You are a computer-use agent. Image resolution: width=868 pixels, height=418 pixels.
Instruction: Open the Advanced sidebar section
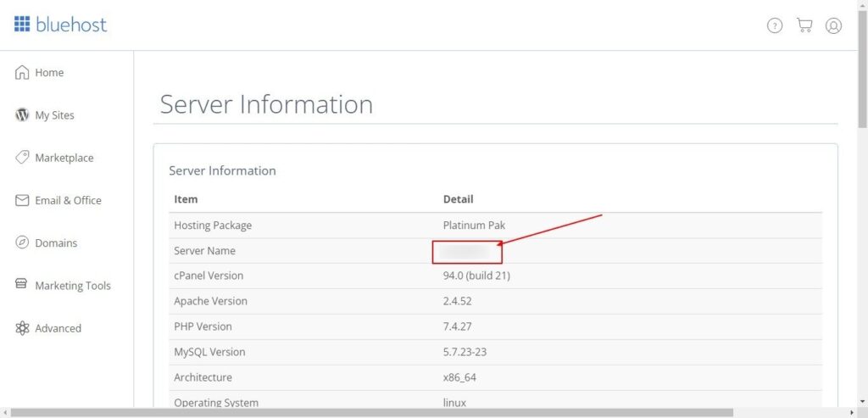coord(58,328)
